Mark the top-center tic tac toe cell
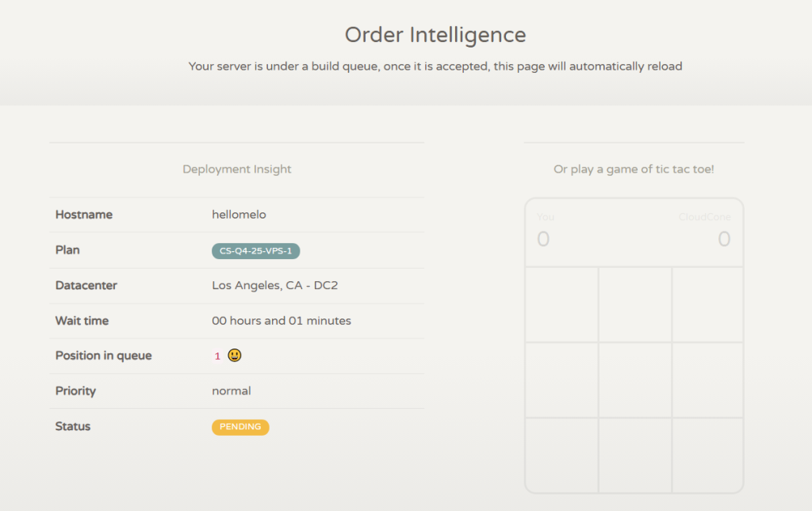812x511 pixels. click(634, 304)
